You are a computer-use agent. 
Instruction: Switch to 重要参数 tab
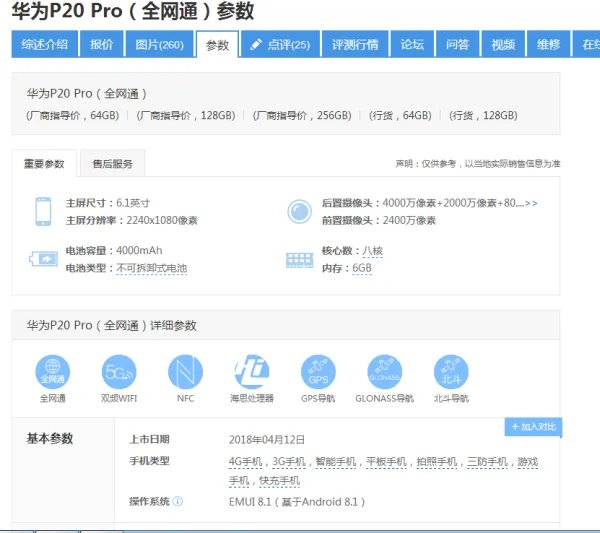(44, 164)
